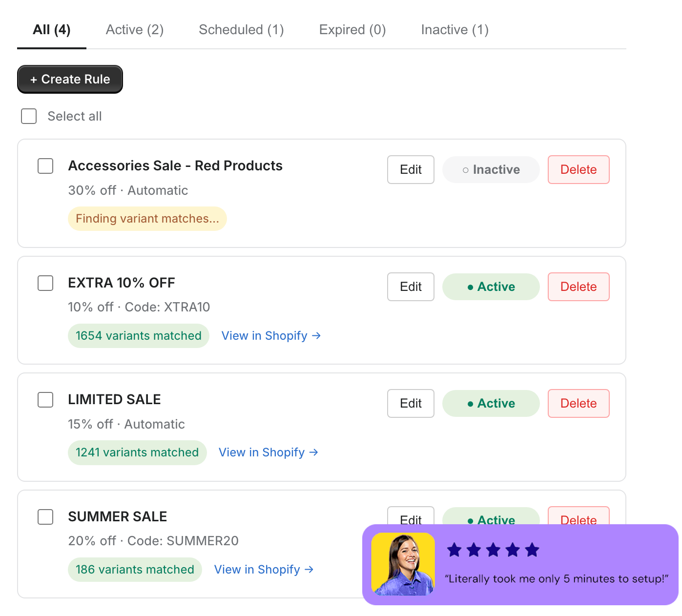
Task: Toggle Active status for EXTRA 10% OFF
Action: click(491, 287)
